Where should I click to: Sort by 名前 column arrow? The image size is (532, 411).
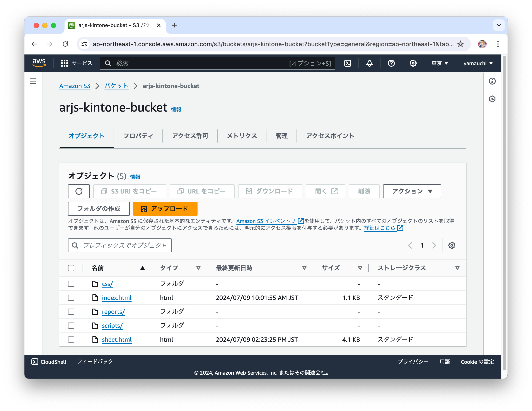(143, 268)
